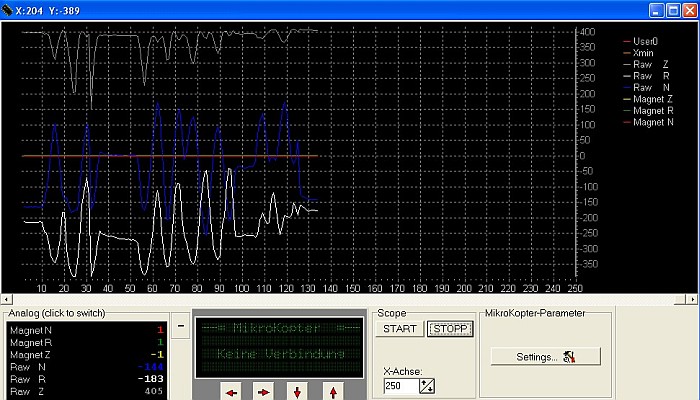This screenshot has height=400, width=700.
Task: Collapse the Analog panel with the minus button
Action: (x=181, y=325)
